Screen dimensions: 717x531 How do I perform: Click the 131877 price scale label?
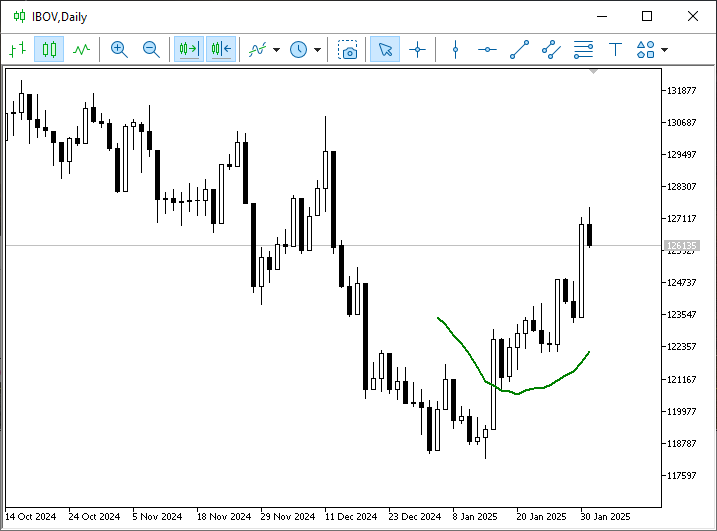click(681, 91)
